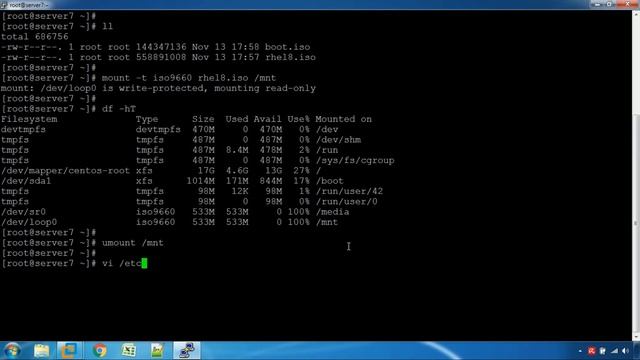Click the white tray icon beside the red one
Viewport: 640px width, 360px height.
602,351
